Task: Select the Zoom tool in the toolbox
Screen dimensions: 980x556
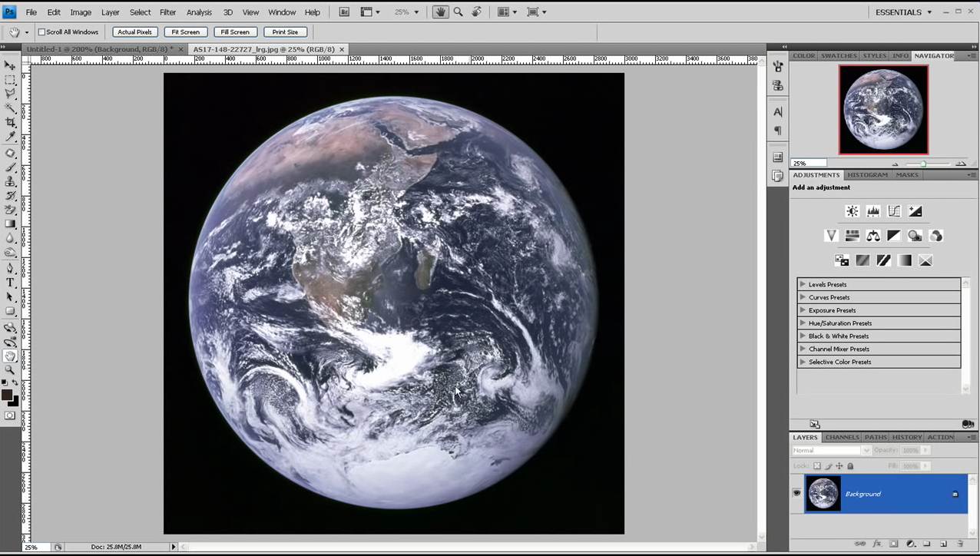Action: 11,369
